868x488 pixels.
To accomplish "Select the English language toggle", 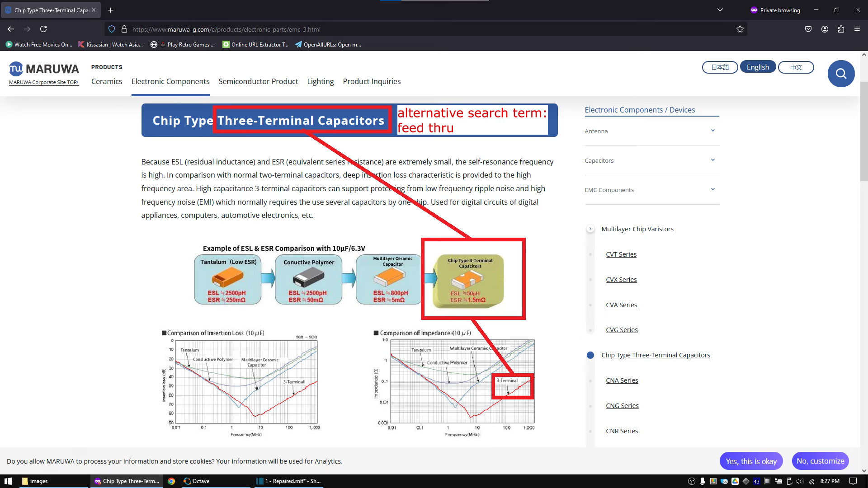I will tap(758, 67).
